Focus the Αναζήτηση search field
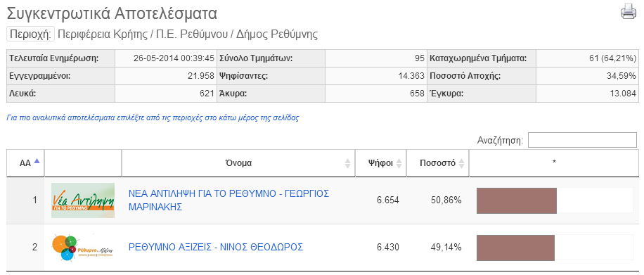644x275 pixels. coord(582,140)
